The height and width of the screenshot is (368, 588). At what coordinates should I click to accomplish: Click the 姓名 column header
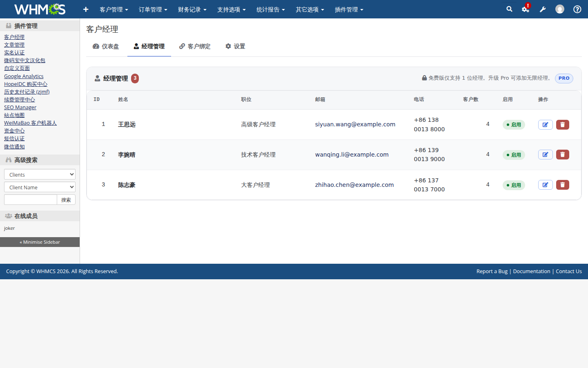coord(123,100)
